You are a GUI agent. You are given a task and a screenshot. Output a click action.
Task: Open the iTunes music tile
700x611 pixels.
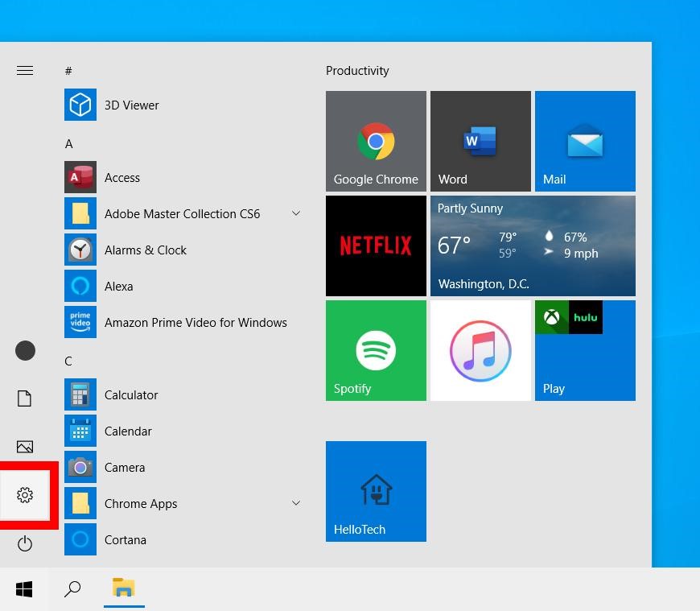[x=480, y=350]
